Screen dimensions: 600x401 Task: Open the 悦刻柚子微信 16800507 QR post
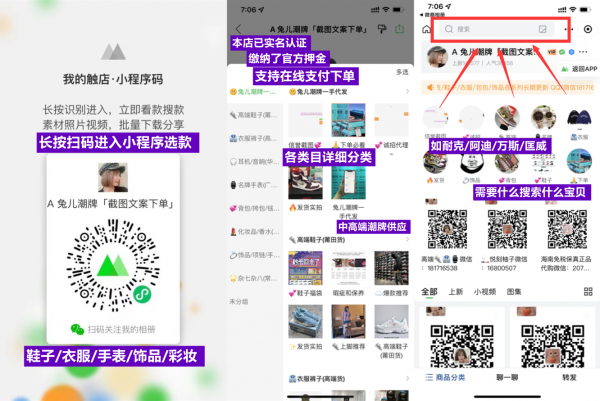507,229
